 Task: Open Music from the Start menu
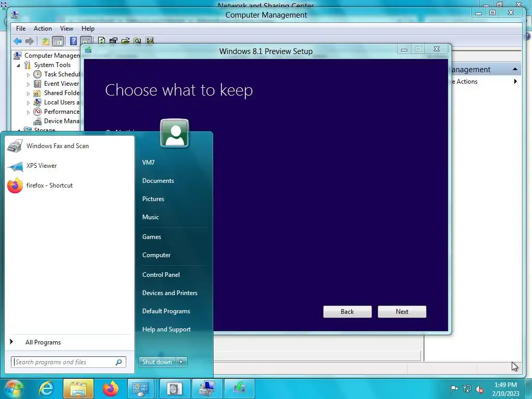point(151,217)
